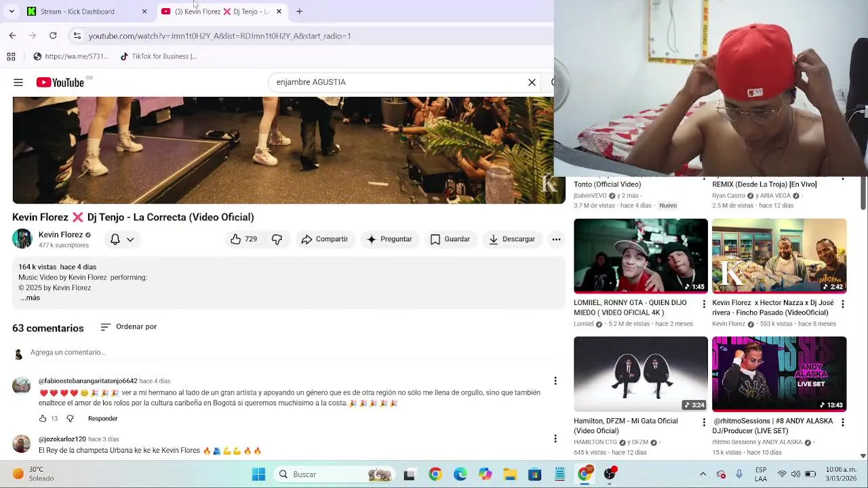Open Hamilton Mi Gata Oficial video title
This screenshot has width=868, height=488.
tap(626, 426)
